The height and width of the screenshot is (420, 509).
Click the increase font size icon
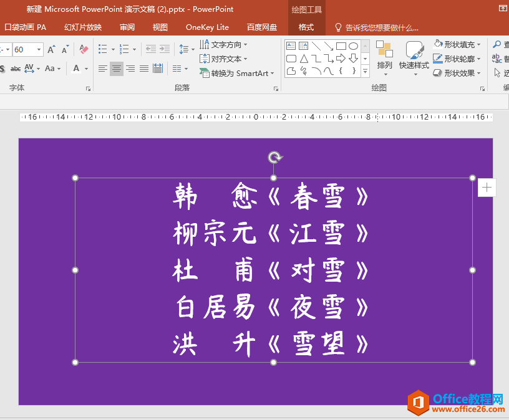[52, 49]
